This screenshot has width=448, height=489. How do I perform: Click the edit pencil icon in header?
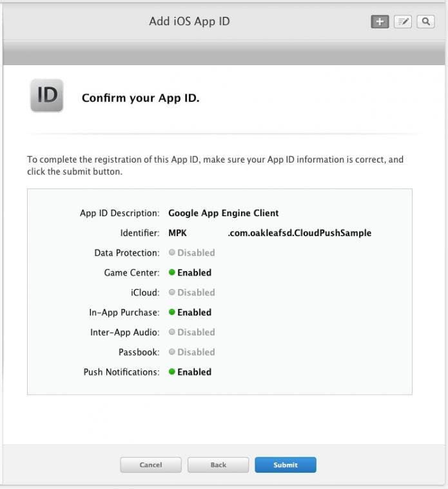pyautogui.click(x=403, y=22)
